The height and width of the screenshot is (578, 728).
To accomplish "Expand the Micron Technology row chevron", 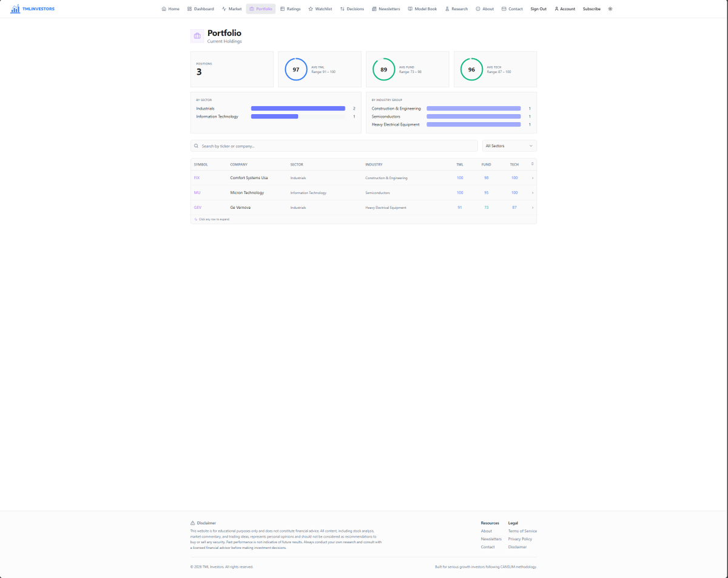I will (x=533, y=192).
